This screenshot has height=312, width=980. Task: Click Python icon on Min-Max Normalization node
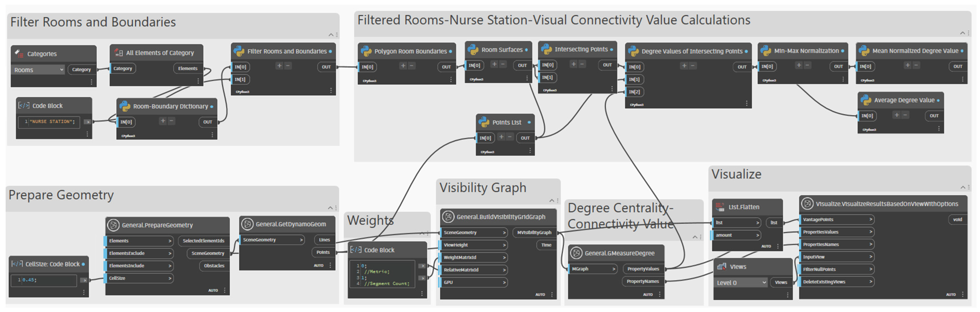click(766, 51)
